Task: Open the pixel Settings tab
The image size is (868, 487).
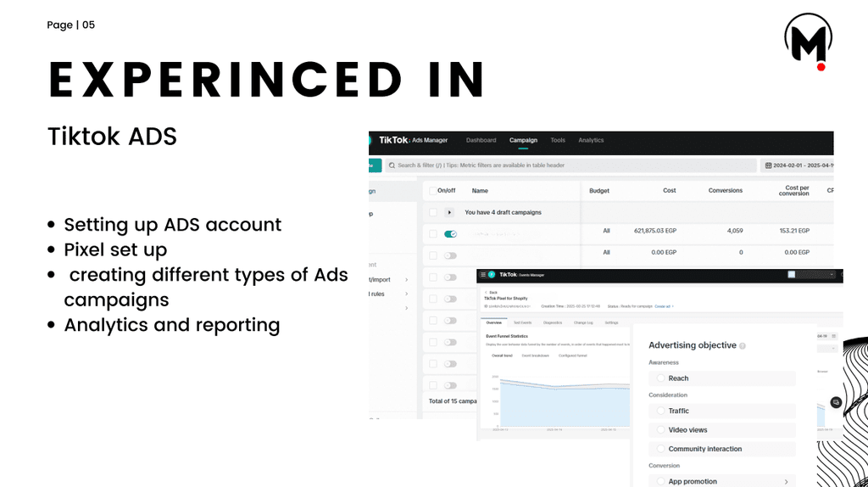Action: [x=611, y=322]
